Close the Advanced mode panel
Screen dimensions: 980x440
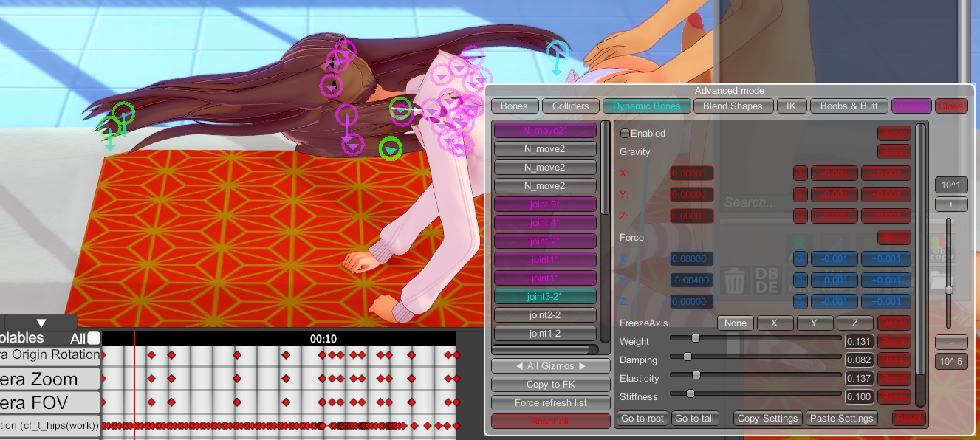click(x=951, y=106)
